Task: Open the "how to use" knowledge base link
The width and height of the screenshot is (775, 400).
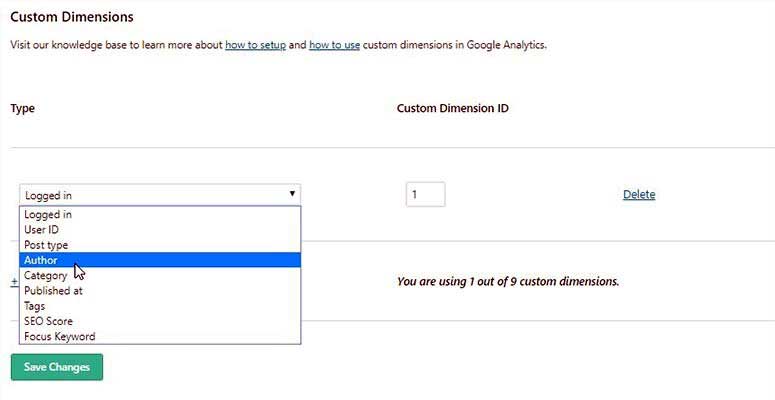Action: pos(334,45)
